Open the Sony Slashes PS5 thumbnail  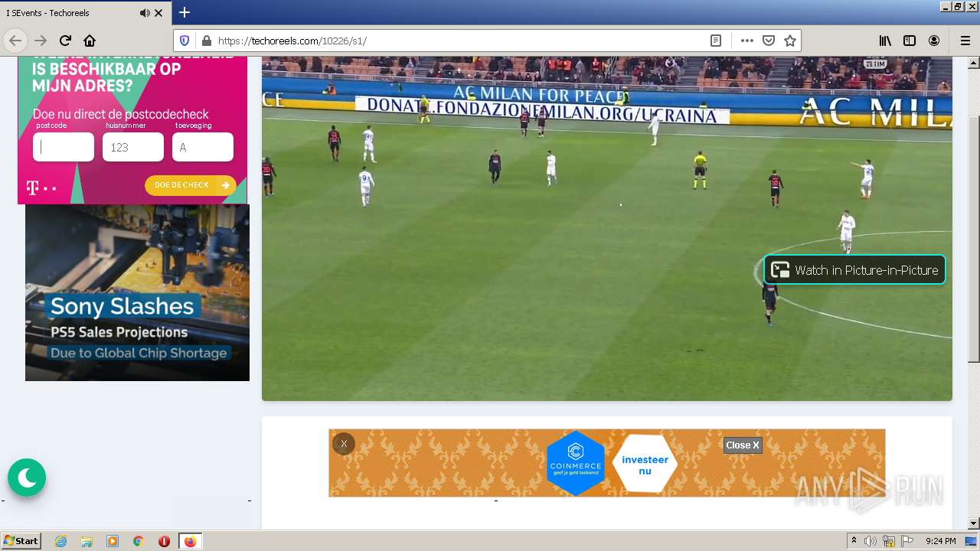(x=137, y=292)
